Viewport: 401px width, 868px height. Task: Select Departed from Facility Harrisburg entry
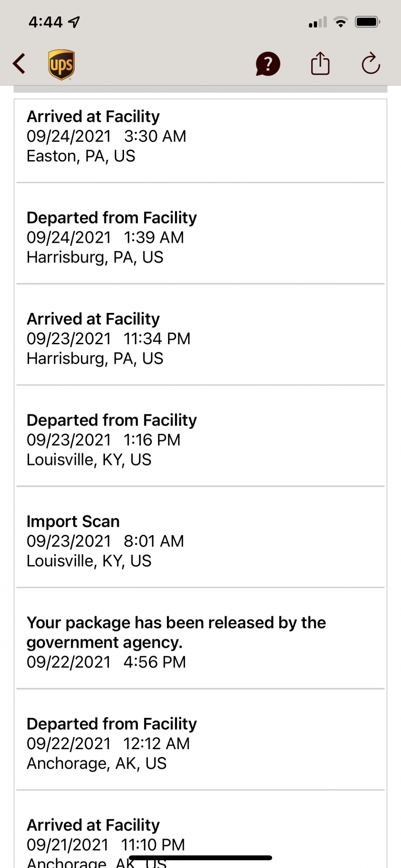click(200, 237)
